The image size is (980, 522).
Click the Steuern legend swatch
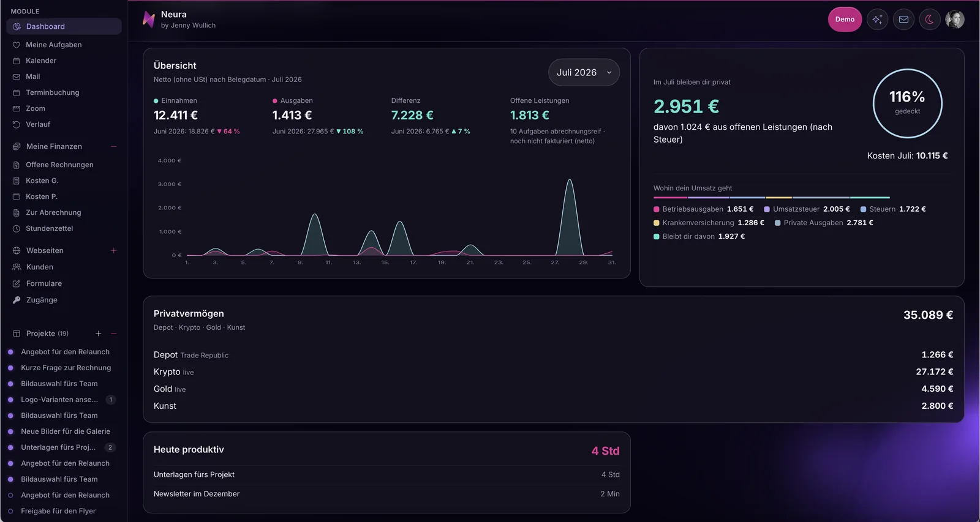pos(863,209)
